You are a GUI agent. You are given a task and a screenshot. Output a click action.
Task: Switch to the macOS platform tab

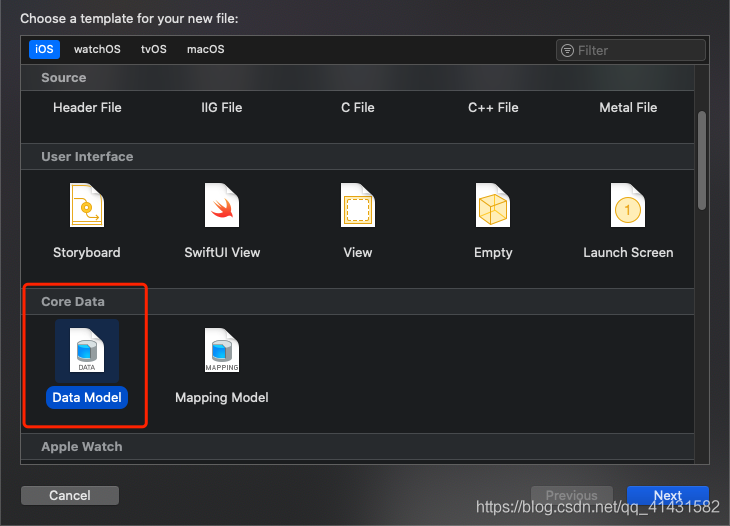click(205, 49)
